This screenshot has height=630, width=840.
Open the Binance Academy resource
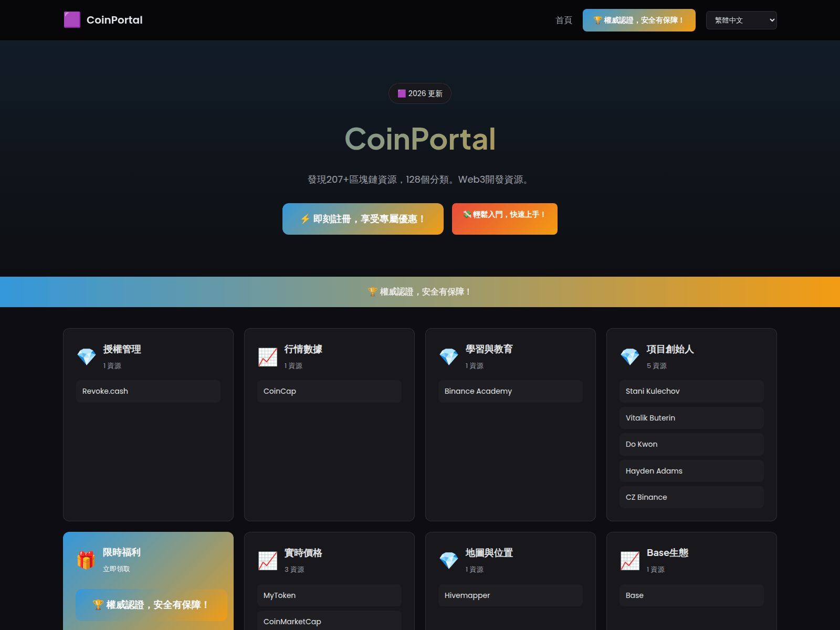click(x=510, y=391)
